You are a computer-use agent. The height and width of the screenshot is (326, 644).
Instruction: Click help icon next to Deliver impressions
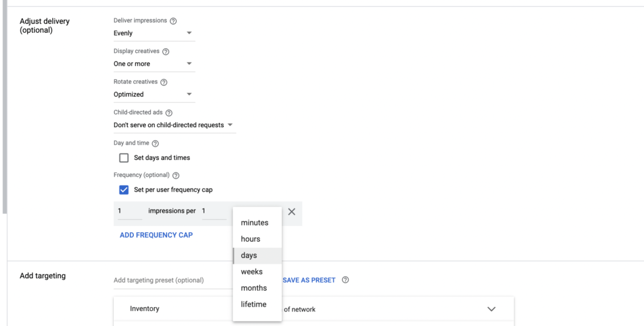point(174,21)
